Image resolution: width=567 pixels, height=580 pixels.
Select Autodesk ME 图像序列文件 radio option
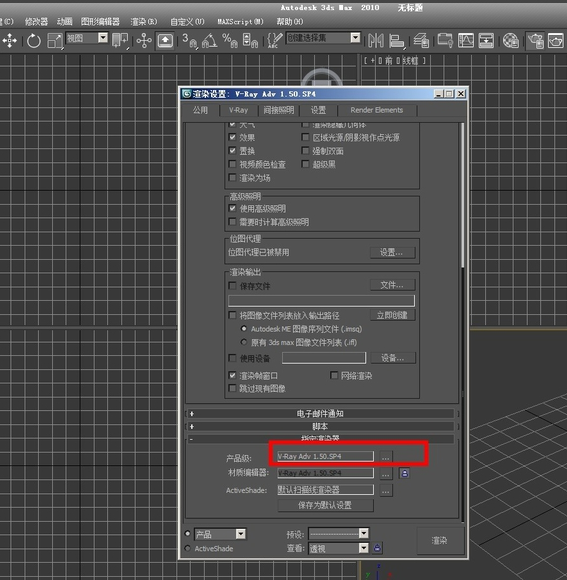pyautogui.click(x=244, y=328)
